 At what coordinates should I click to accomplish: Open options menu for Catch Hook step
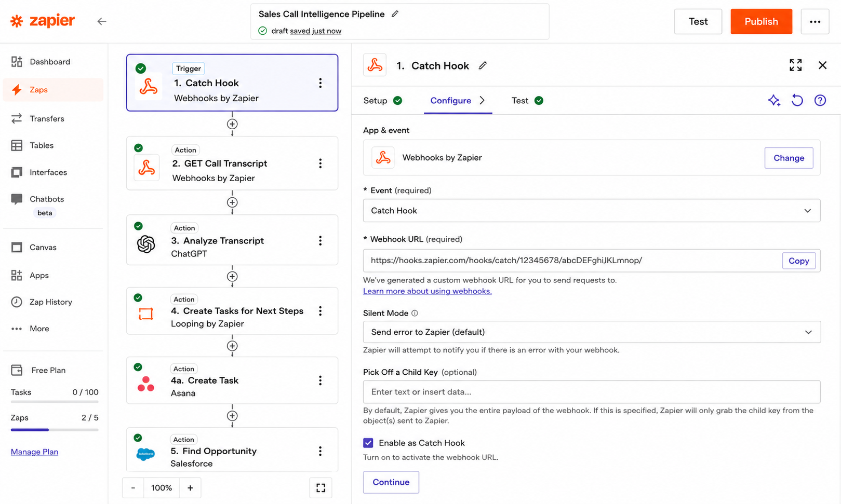click(321, 83)
